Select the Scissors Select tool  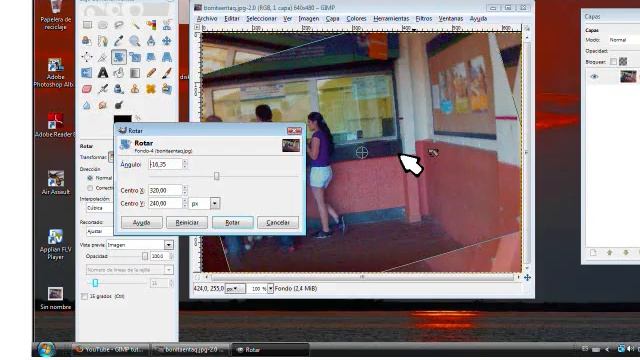(x=167, y=25)
